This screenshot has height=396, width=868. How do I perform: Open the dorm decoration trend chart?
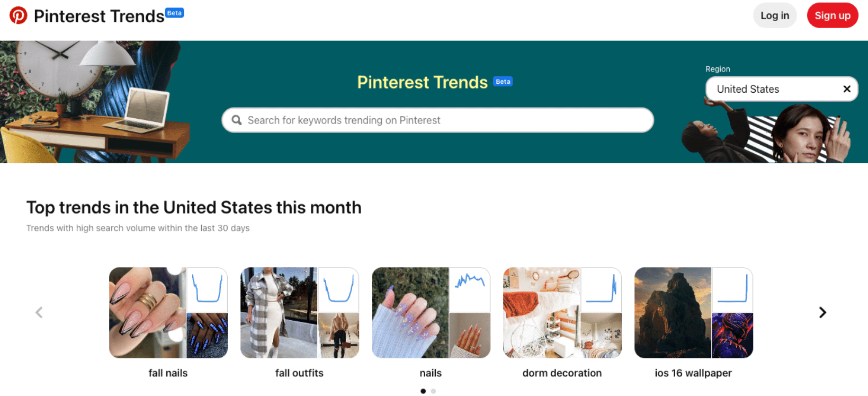[601, 289]
